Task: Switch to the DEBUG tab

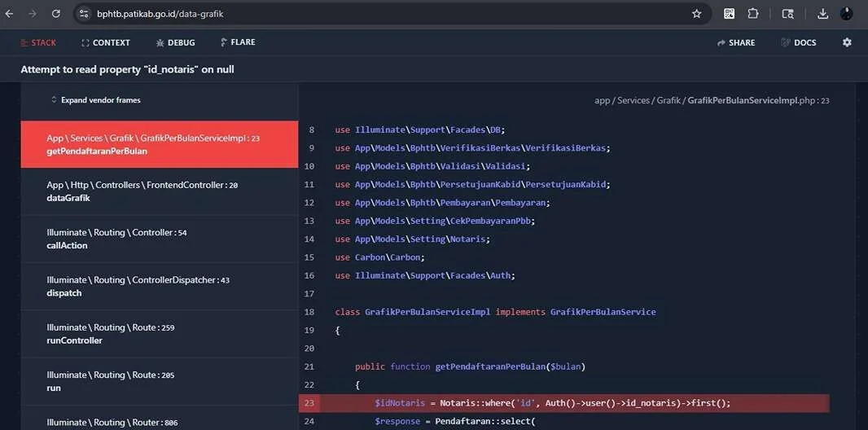Action: point(176,42)
